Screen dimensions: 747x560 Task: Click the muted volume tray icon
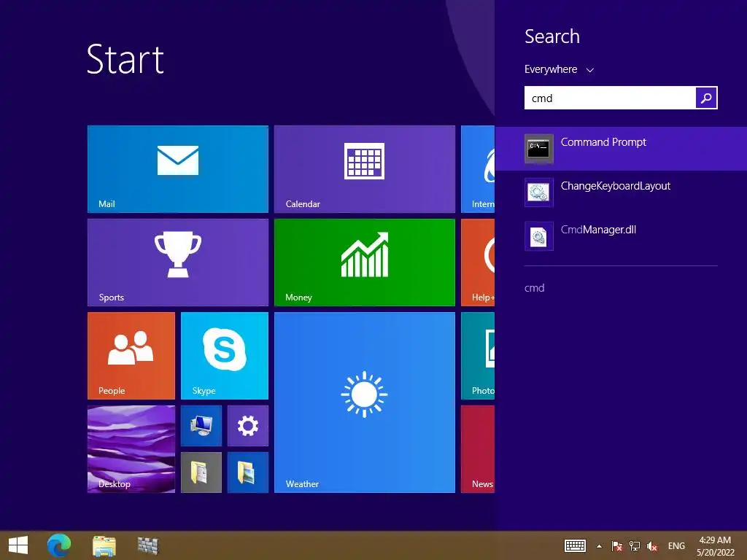click(x=652, y=545)
